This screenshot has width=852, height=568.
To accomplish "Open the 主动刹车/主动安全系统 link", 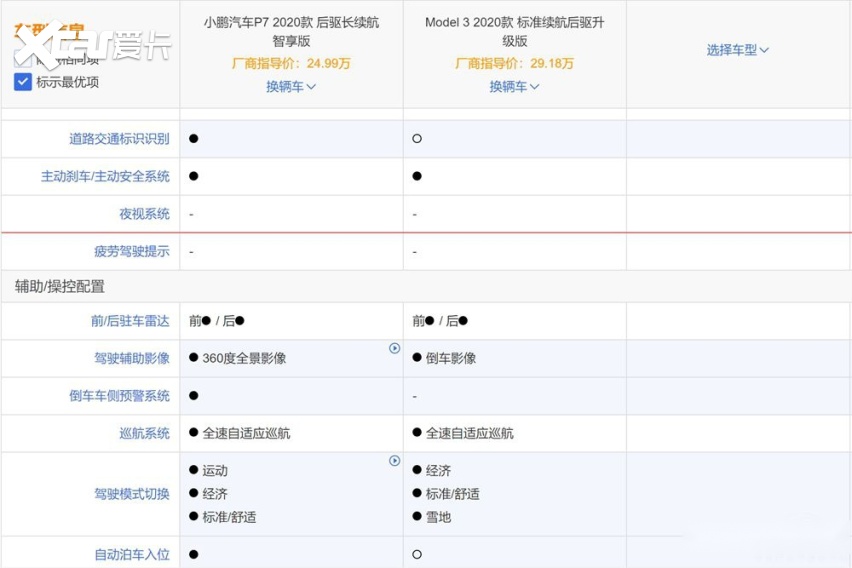I will pyautogui.click(x=105, y=176).
